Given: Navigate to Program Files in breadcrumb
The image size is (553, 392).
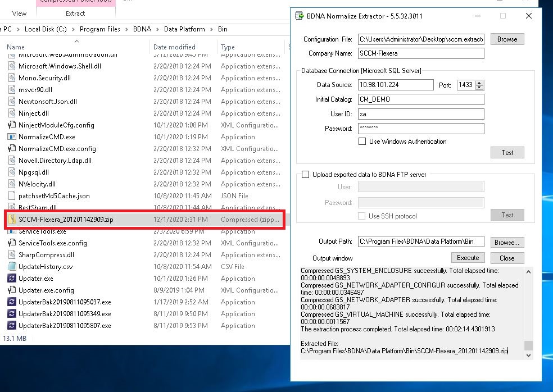Looking at the screenshot, I should (x=100, y=29).
